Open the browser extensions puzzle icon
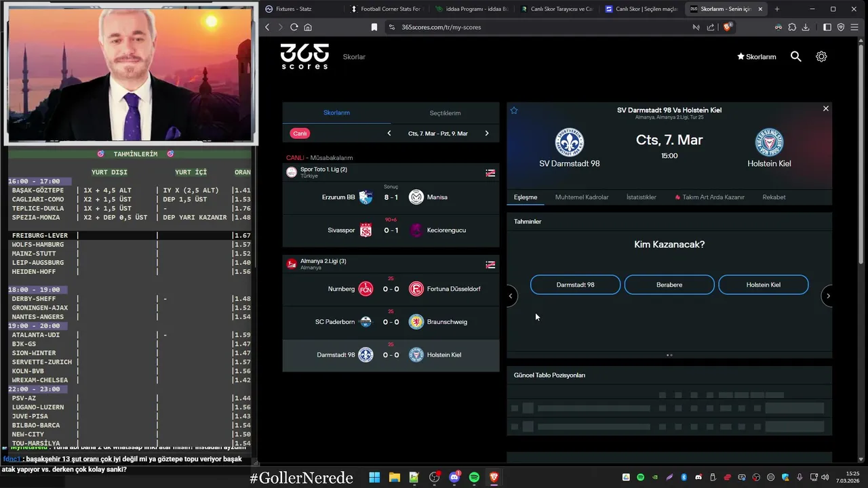This screenshot has height=488, width=868. pyautogui.click(x=792, y=27)
